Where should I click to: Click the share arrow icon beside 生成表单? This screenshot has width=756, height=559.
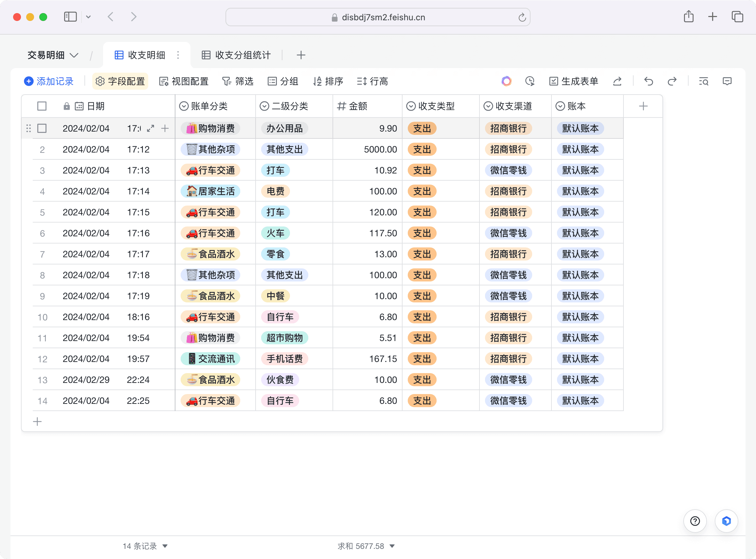(x=617, y=81)
